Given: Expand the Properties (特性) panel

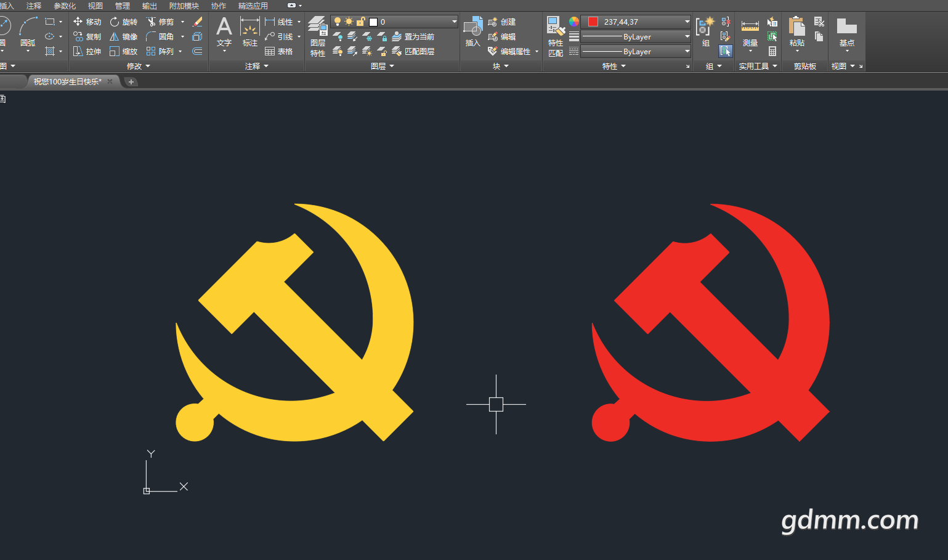Looking at the screenshot, I should [614, 66].
